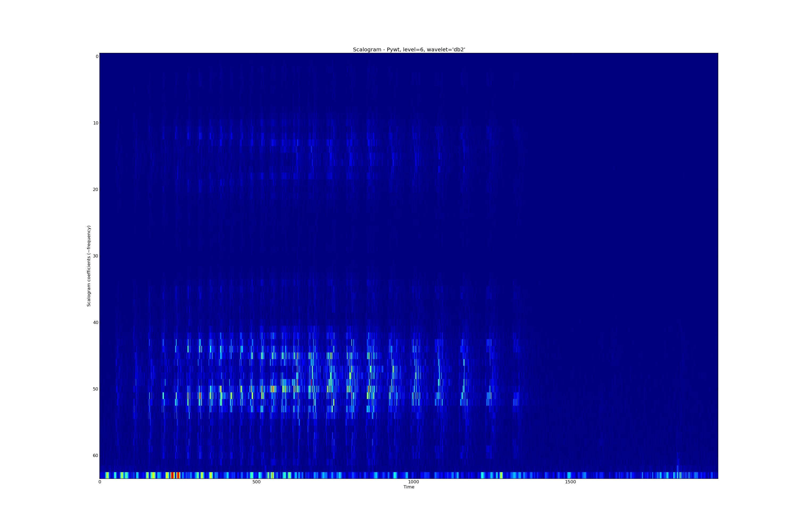Viewport: 798px width, 532px height.
Task: Click the red hotspot in the bottom coefficient band
Action: coord(173,475)
